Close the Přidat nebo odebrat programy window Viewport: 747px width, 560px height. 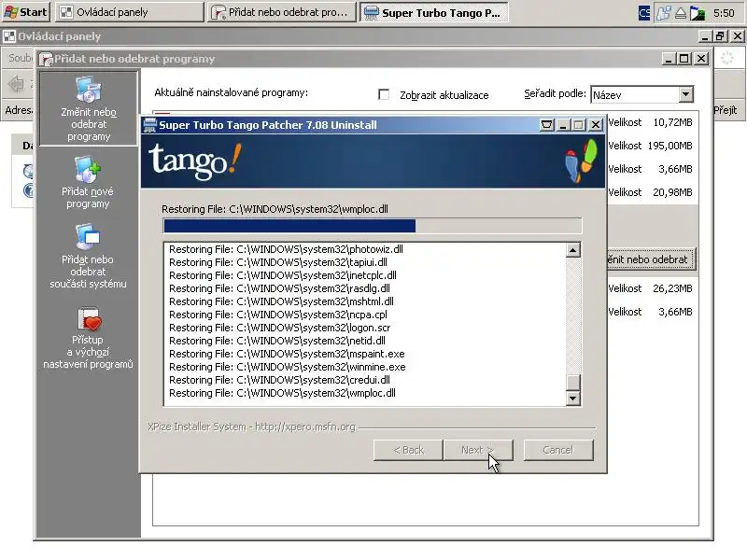click(x=701, y=59)
